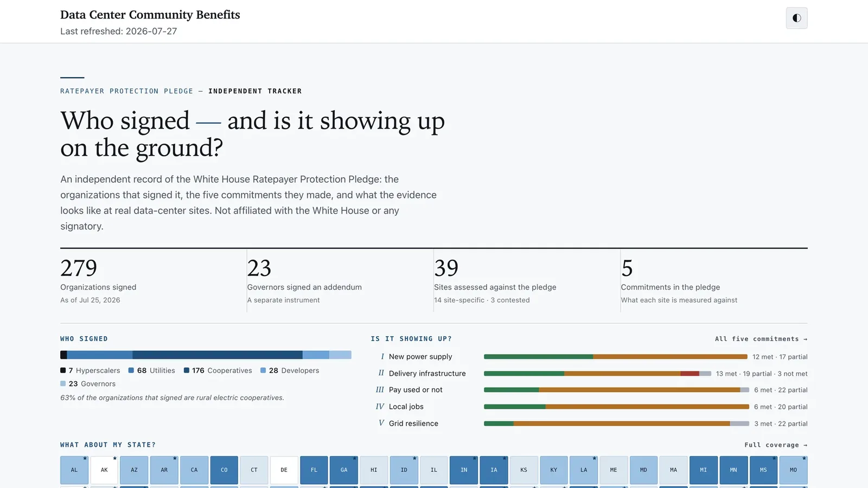The height and width of the screenshot is (488, 868).
Task: Click the Hyperscalers legend color swatch
Action: tap(63, 370)
